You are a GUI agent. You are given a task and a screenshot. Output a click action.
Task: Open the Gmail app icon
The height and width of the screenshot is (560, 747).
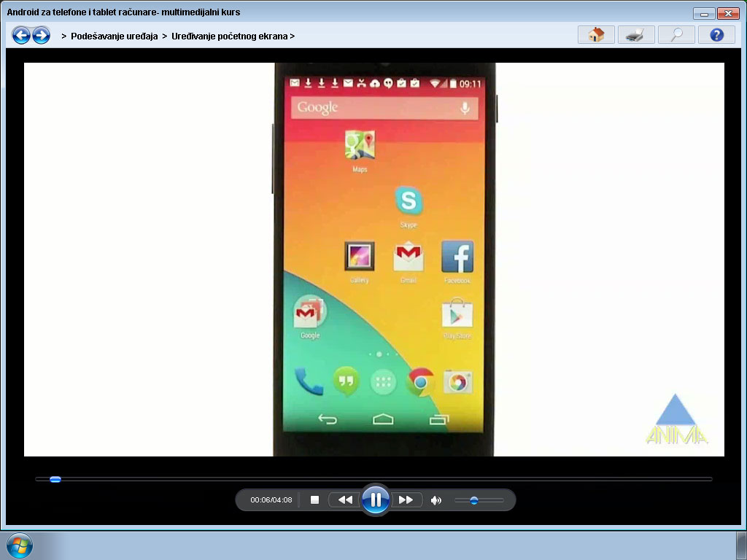pyautogui.click(x=408, y=257)
